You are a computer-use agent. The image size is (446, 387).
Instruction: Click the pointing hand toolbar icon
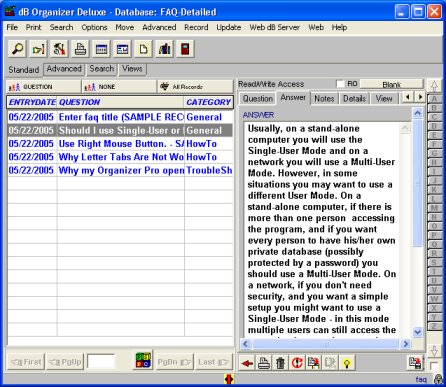click(x=38, y=49)
